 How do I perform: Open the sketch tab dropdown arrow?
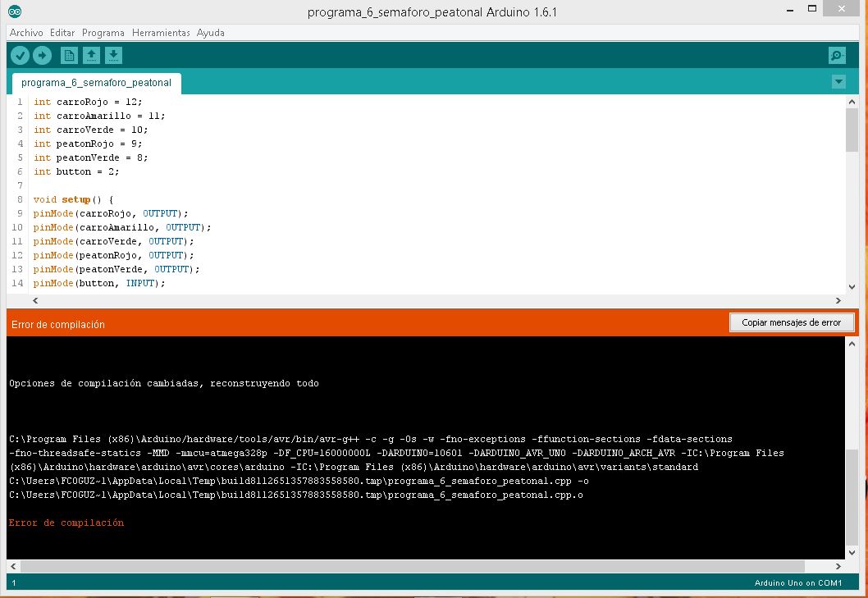coord(838,82)
